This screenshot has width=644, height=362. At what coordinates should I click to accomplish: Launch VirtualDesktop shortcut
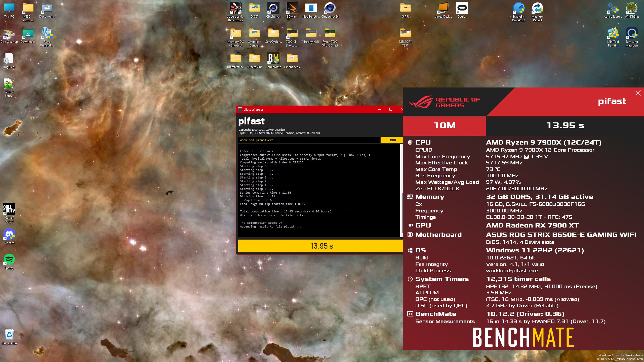[x=443, y=11]
